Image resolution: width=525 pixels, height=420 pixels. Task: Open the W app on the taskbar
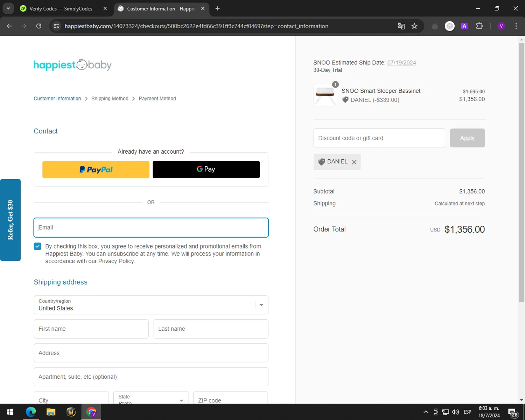click(71, 412)
